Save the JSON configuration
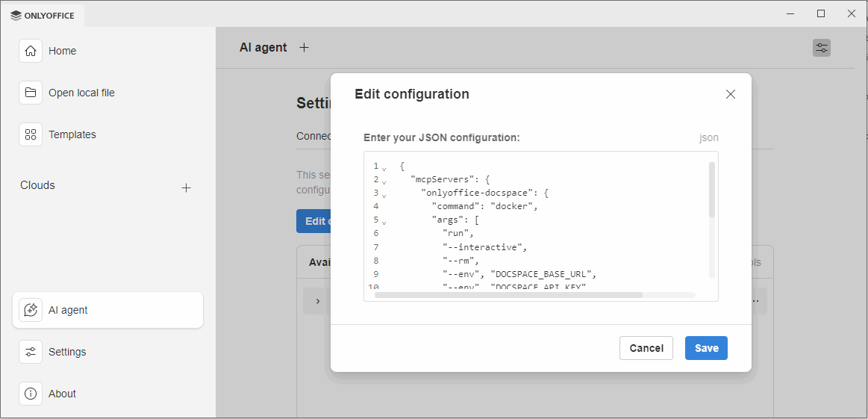Viewport: 868px width, 419px height. tap(706, 348)
